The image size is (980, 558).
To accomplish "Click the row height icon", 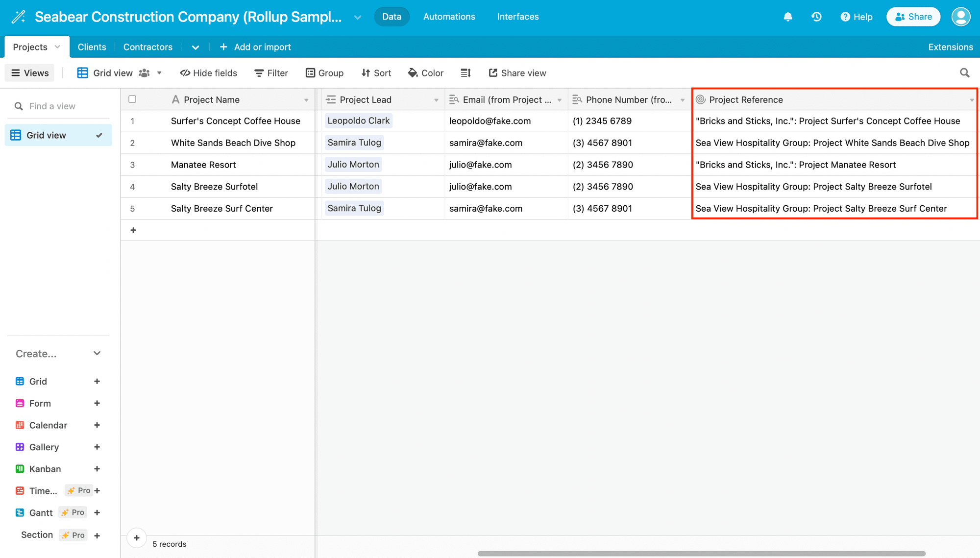I will click(x=465, y=73).
